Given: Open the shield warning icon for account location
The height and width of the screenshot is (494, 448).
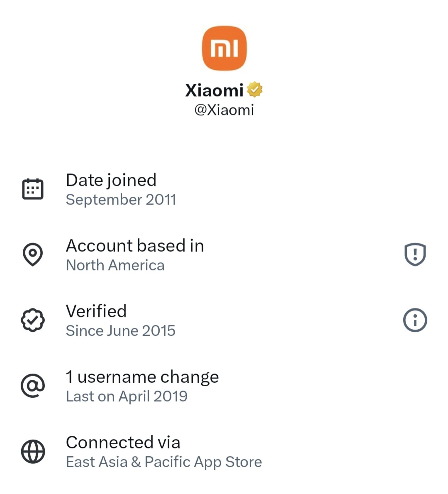Looking at the screenshot, I should pyautogui.click(x=415, y=254).
